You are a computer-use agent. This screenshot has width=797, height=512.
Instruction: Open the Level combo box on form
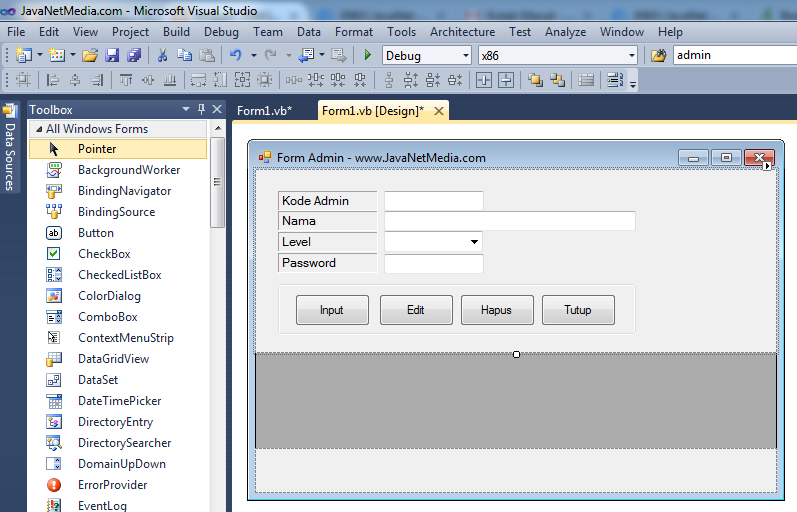tap(474, 242)
